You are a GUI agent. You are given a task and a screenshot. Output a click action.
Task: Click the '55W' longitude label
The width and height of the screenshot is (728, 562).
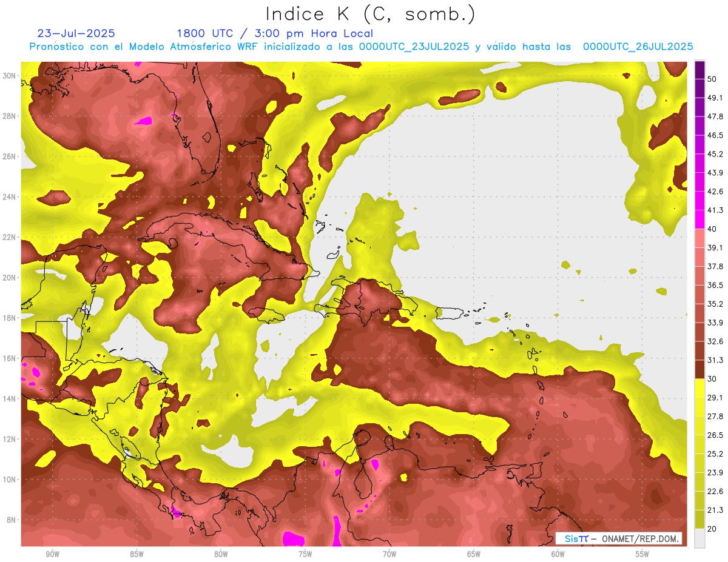pos(642,554)
